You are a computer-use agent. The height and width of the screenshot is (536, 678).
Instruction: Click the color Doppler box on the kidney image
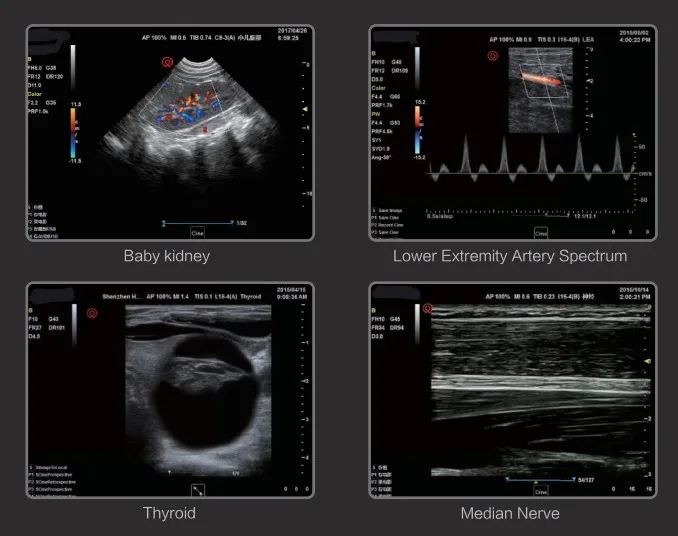coord(181,103)
